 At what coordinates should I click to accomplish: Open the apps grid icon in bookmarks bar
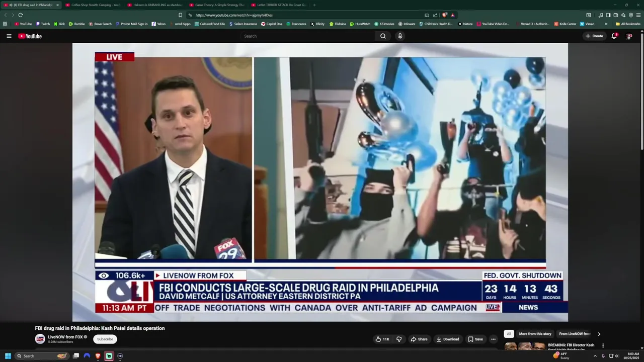pyautogui.click(x=5, y=24)
